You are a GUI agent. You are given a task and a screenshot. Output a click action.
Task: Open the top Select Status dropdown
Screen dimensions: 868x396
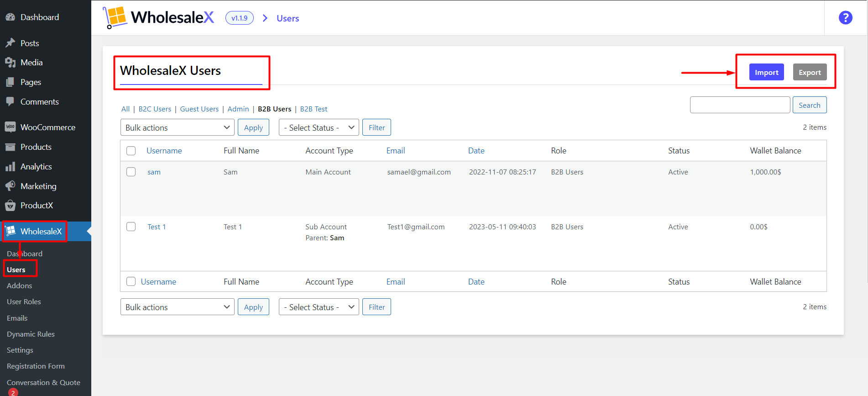[319, 127]
